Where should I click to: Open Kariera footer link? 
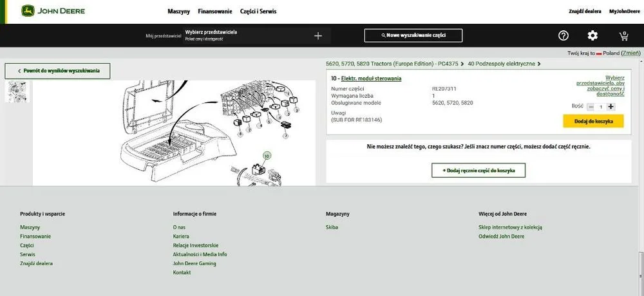[181, 236]
